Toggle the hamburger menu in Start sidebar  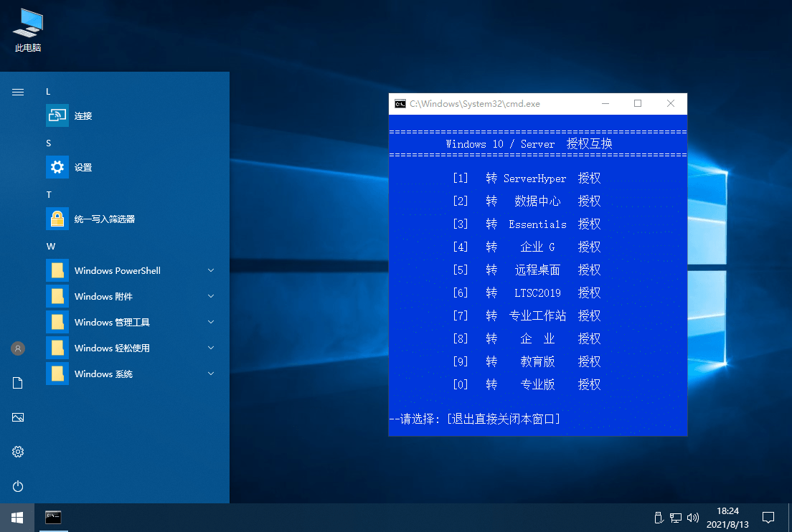[x=17, y=92]
